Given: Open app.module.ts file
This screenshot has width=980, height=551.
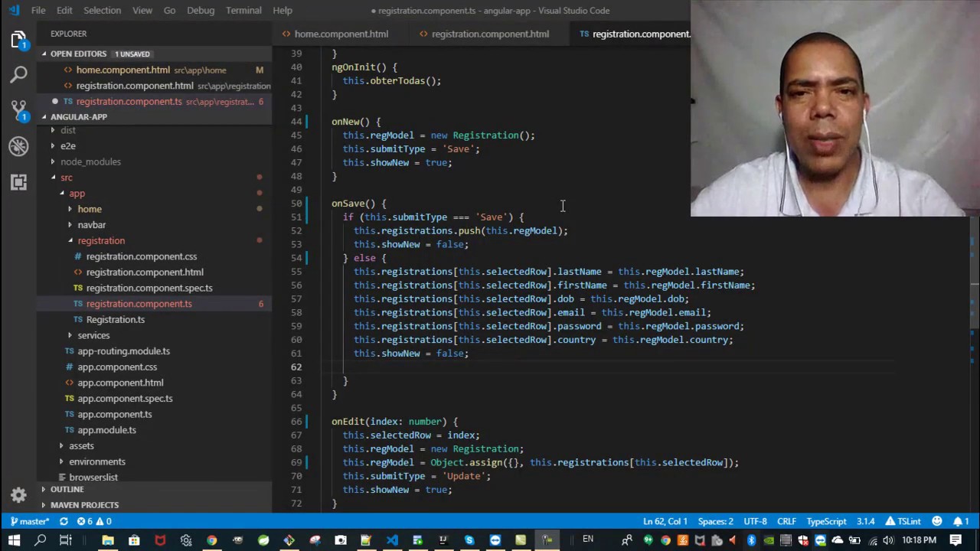Looking at the screenshot, I should [106, 430].
